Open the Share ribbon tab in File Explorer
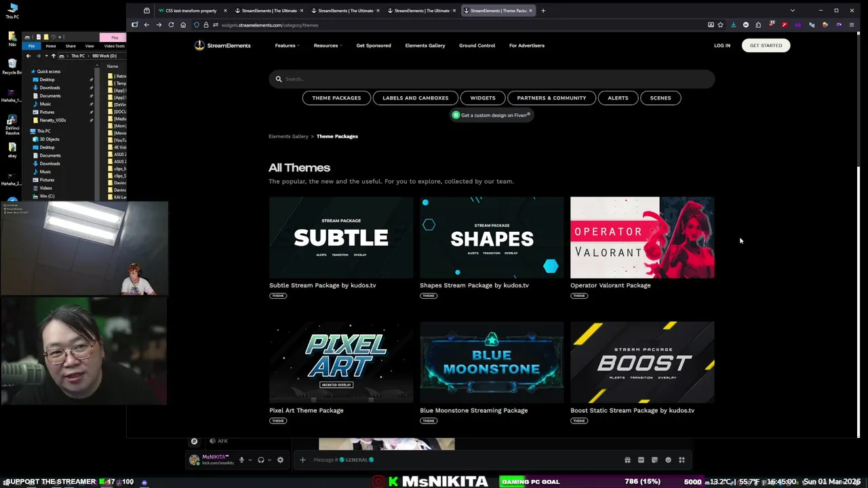 [71, 46]
